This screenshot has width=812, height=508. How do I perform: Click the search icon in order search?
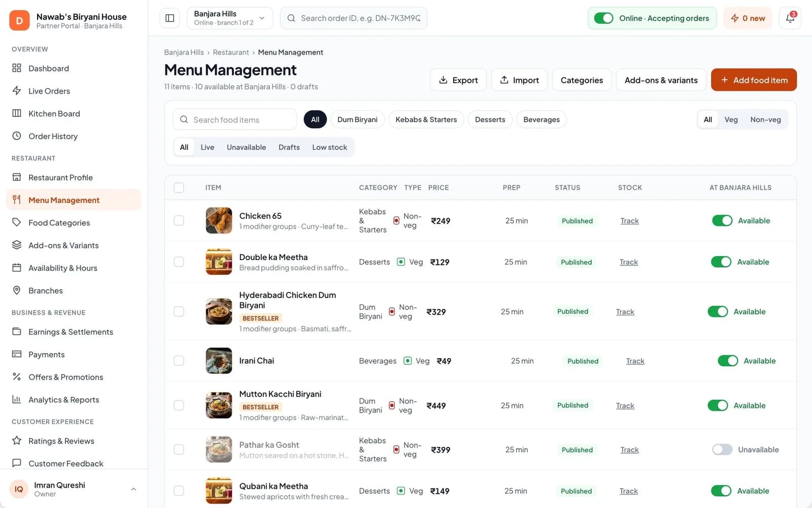click(291, 18)
